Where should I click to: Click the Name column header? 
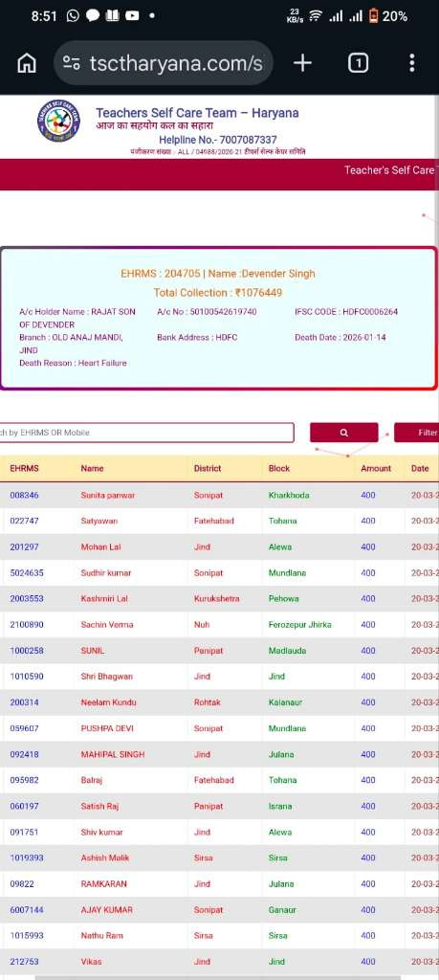coord(93,468)
